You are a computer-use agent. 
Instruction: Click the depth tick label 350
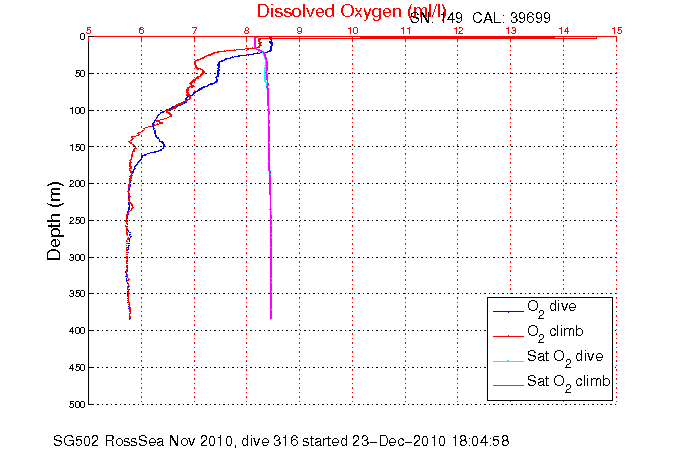pyautogui.click(x=77, y=294)
